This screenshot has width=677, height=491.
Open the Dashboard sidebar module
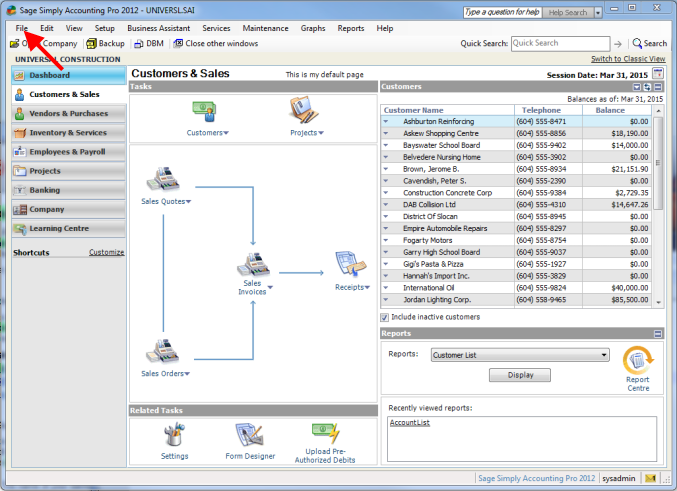[69, 75]
